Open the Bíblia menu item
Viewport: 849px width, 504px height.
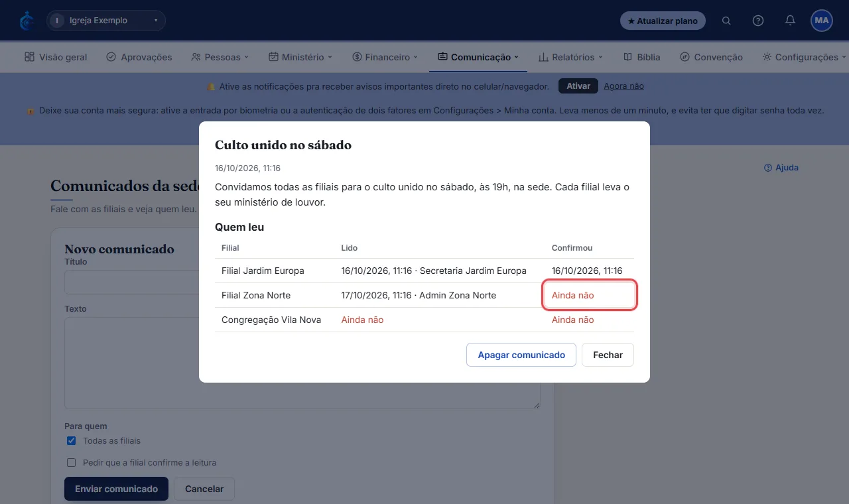tap(642, 57)
